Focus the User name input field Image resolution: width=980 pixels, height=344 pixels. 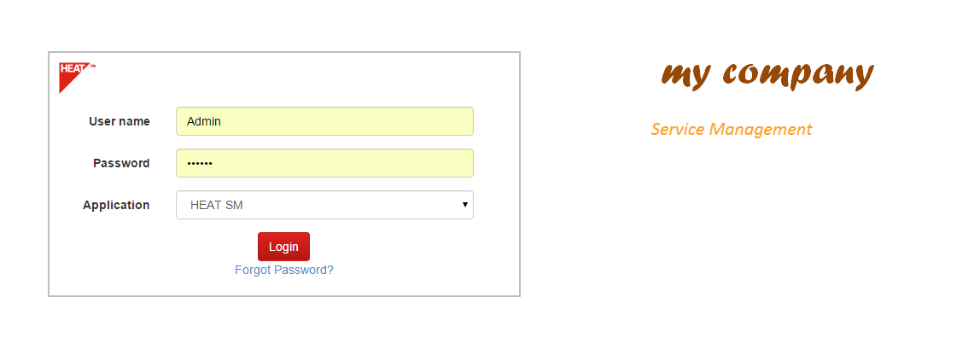pos(324,121)
